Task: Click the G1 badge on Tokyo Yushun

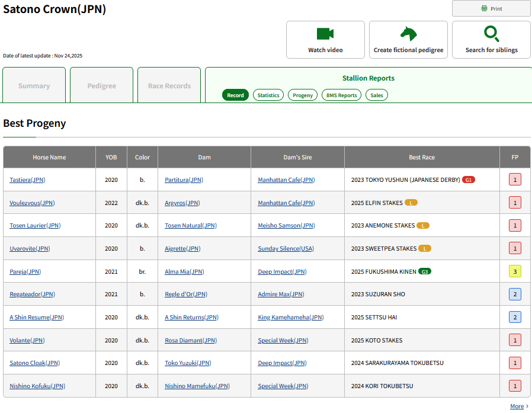Action: 468,180
